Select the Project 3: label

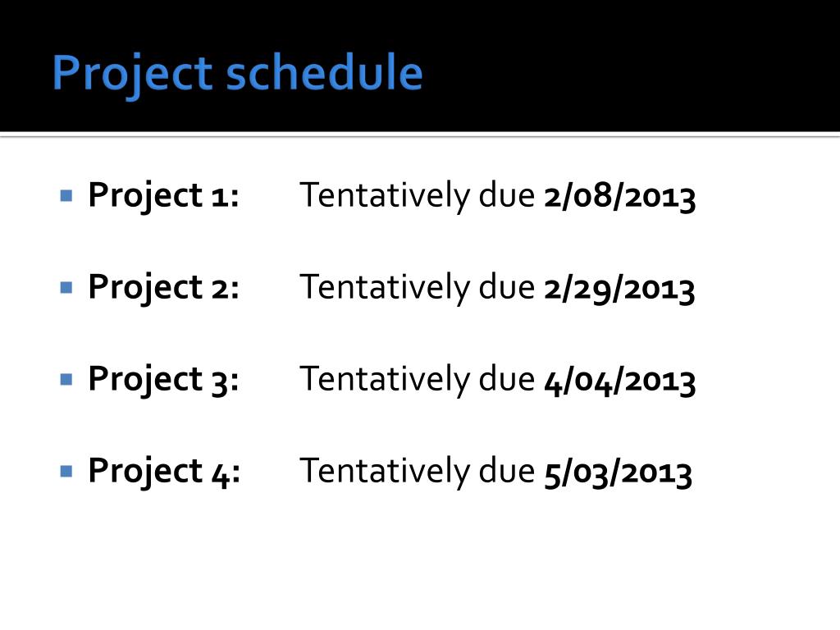[163, 380]
